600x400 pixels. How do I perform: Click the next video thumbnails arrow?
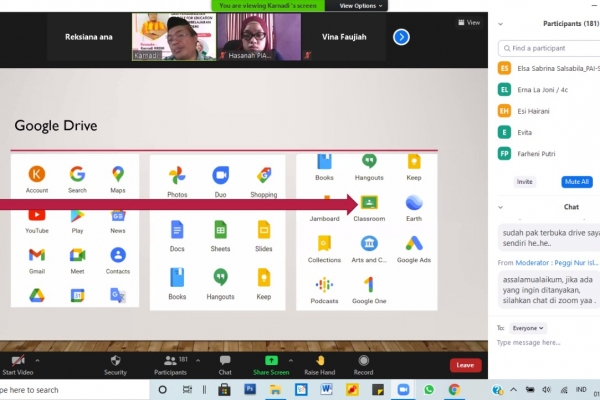pyautogui.click(x=401, y=37)
